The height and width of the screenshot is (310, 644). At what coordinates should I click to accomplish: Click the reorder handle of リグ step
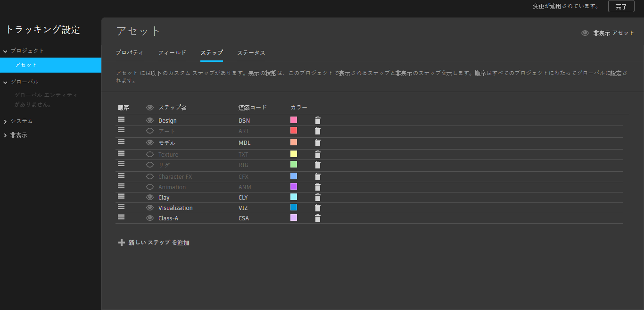[121, 164]
